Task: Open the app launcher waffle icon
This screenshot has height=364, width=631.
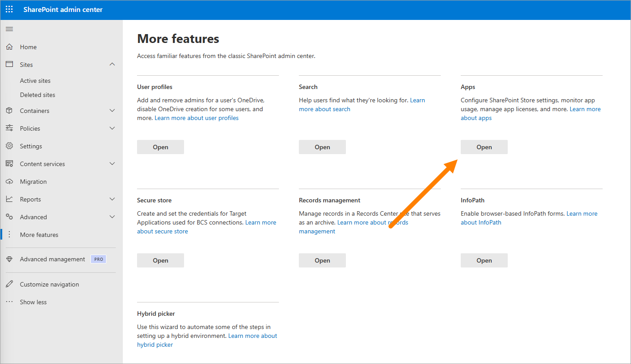Action: tap(9, 9)
